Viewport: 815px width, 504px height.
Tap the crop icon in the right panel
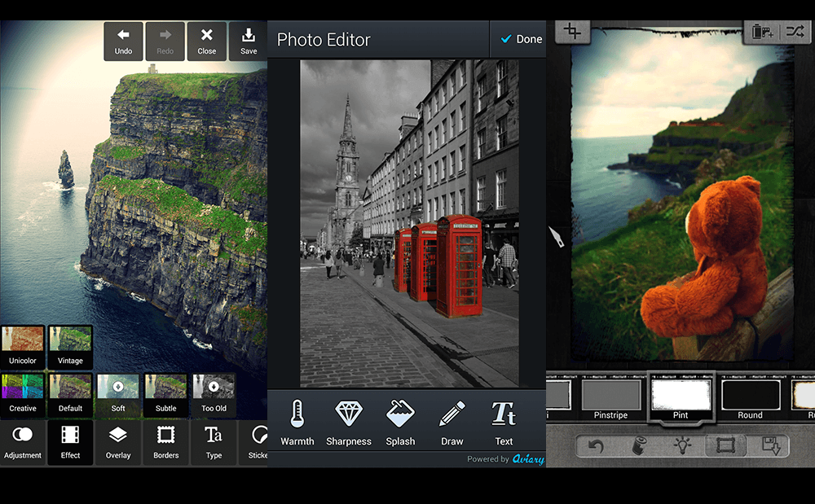[x=574, y=30]
